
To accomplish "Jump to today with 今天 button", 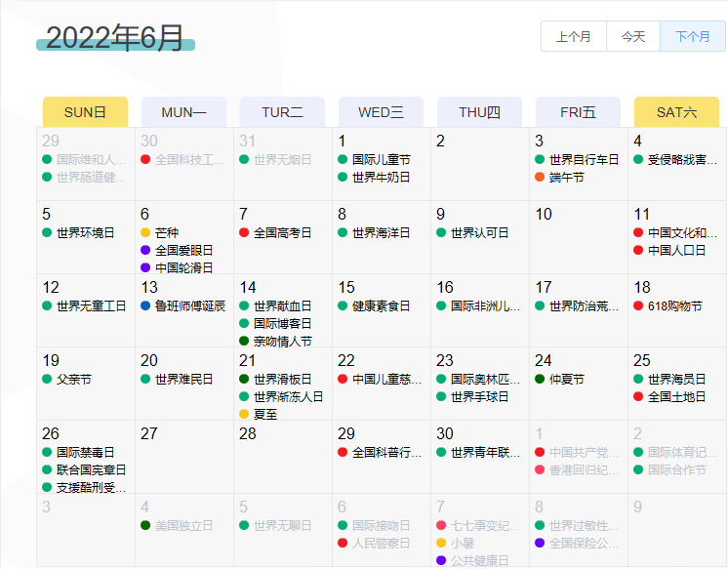I will pyautogui.click(x=633, y=36).
